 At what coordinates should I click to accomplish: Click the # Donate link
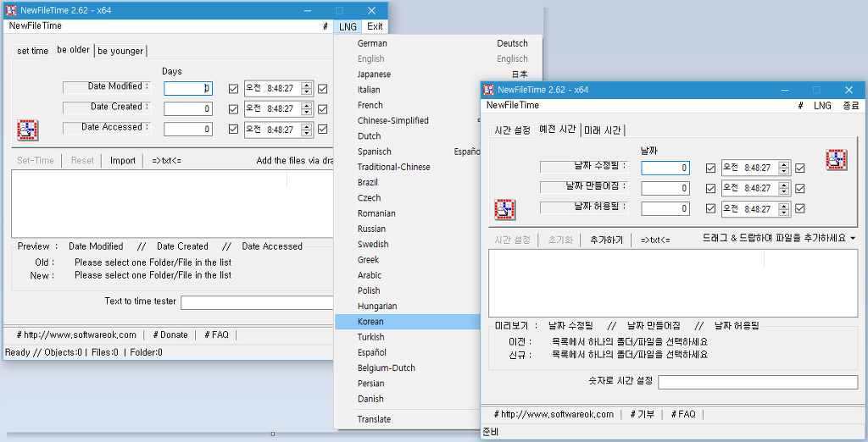point(170,334)
